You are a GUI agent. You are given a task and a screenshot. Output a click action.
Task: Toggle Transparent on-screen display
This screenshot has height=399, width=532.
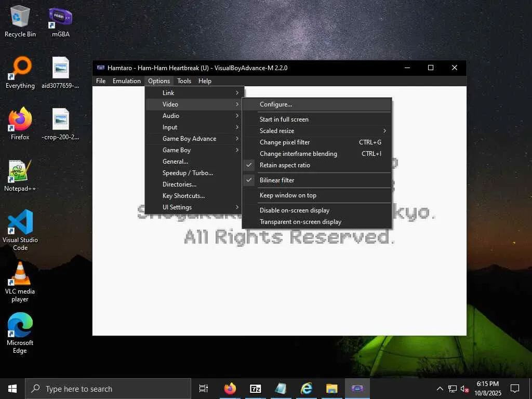[317, 222]
